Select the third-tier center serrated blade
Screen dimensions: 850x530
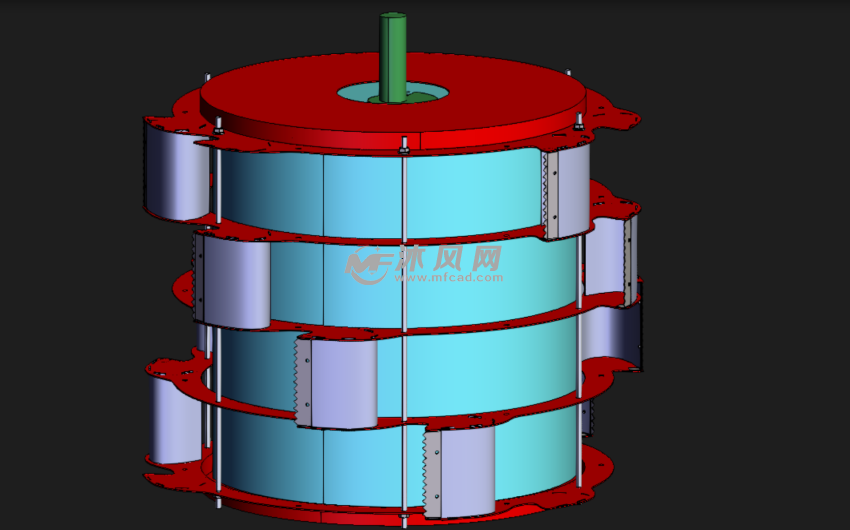(x=340, y=382)
